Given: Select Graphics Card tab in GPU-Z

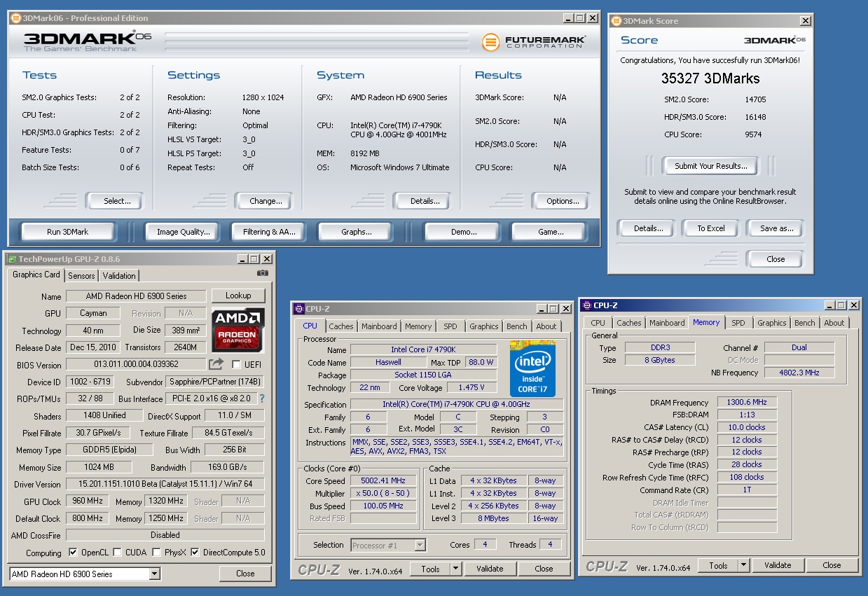Looking at the screenshot, I should [x=36, y=275].
